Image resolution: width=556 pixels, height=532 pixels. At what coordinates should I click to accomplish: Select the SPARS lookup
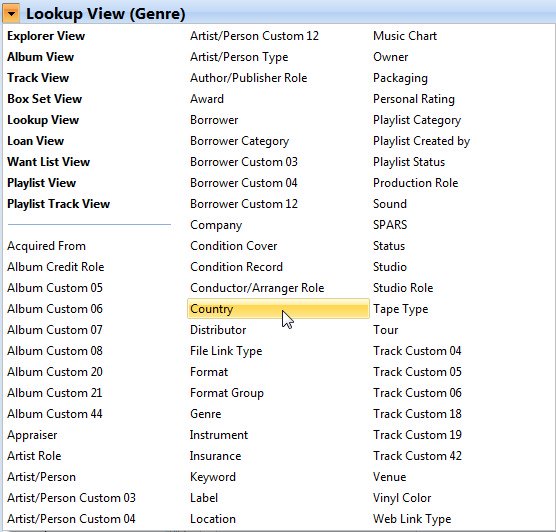(390, 225)
